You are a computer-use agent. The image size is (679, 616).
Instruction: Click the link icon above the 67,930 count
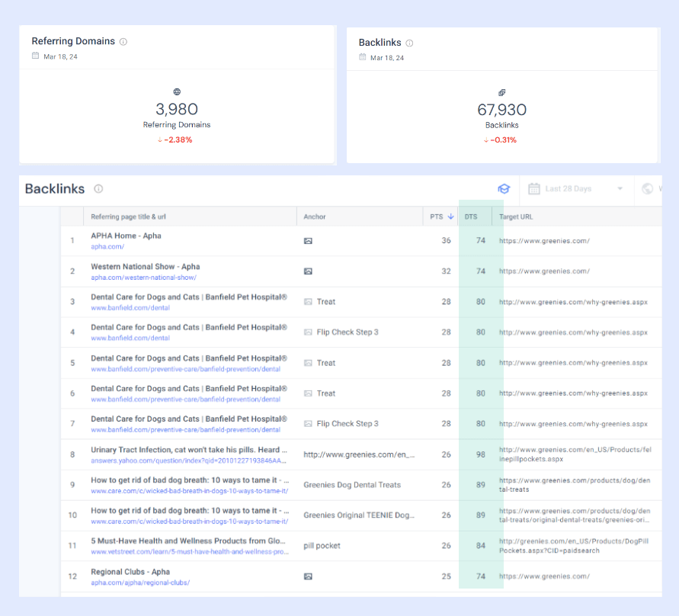501,91
